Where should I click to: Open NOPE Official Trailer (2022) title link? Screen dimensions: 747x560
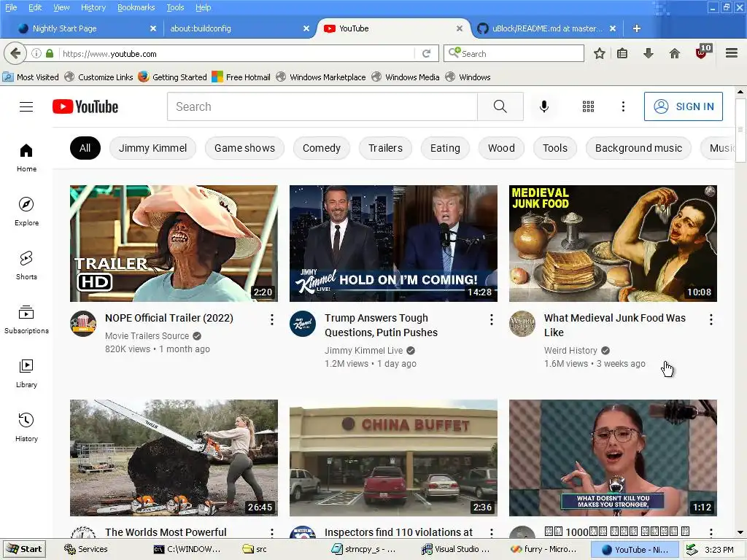point(169,318)
